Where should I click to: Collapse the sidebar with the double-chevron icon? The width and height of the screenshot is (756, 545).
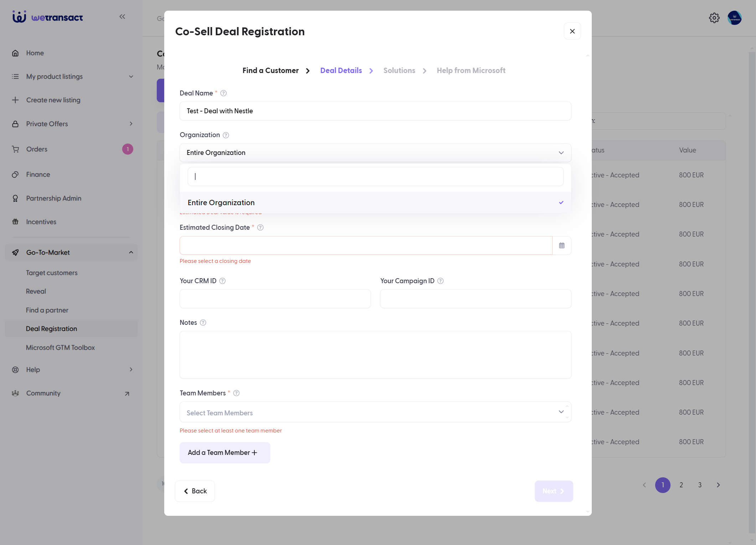coord(122,16)
